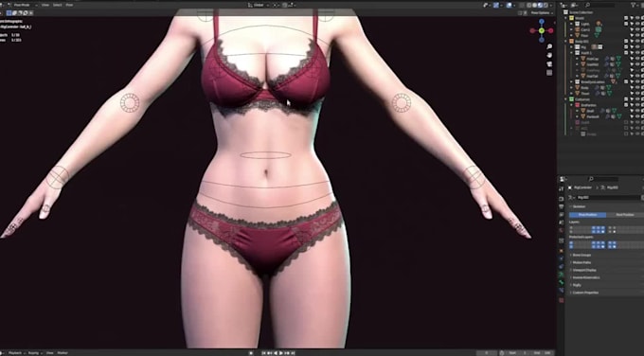Screen dimensions: 644x356
Task: Enable the ACC collection checkbox
Action: (x=626, y=128)
